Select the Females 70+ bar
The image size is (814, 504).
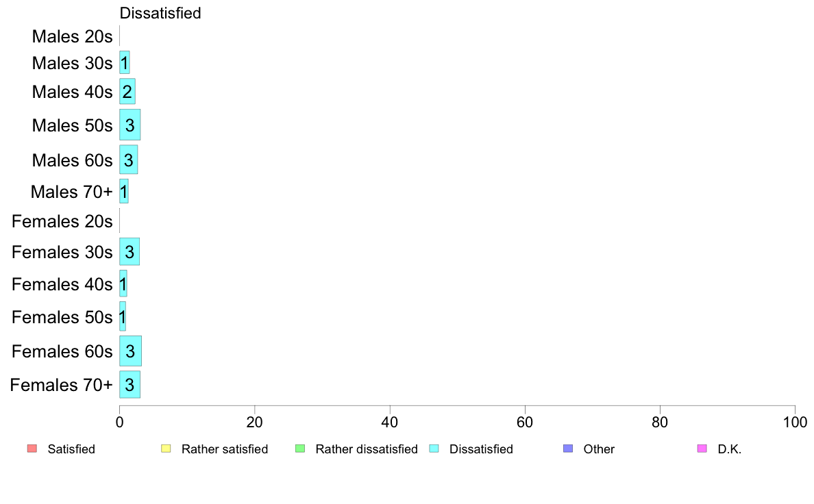[129, 385]
